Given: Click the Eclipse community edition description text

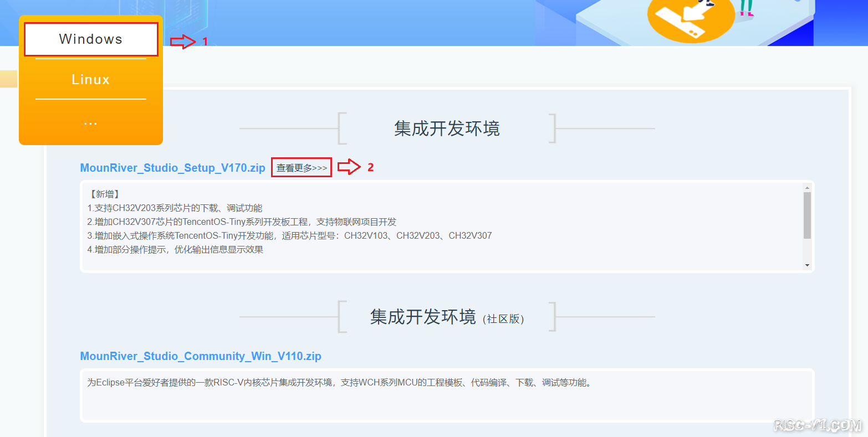Looking at the screenshot, I should pyautogui.click(x=340, y=383).
